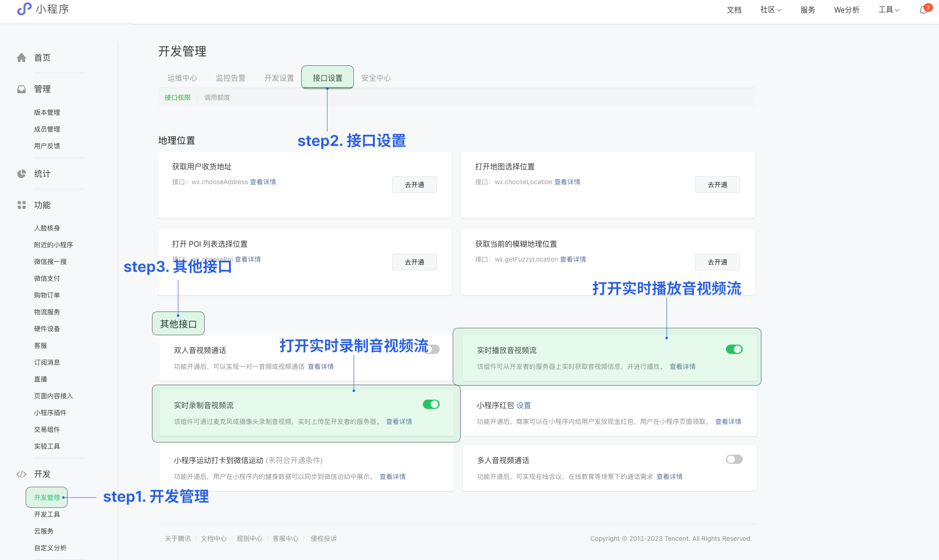The height and width of the screenshot is (560, 939).
Task: Click the 设置 link beside 小程序红包
Action: click(x=524, y=405)
